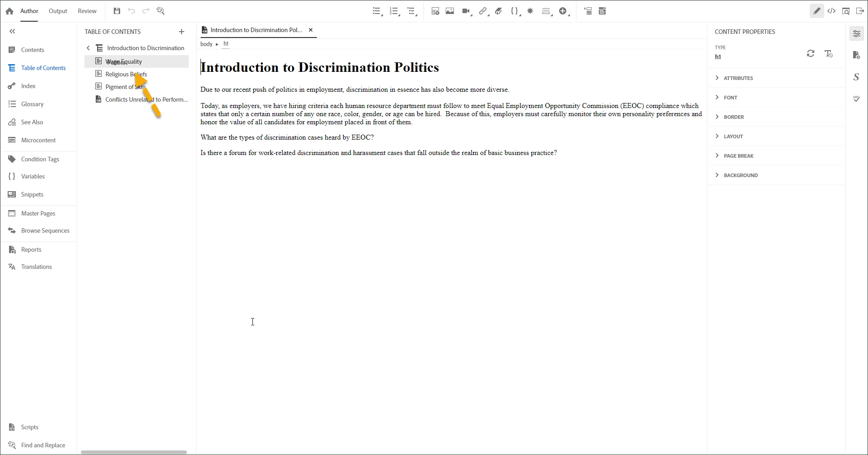The width and height of the screenshot is (868, 455).
Task: Collapse the left sidebar double chevron
Action: click(12, 31)
